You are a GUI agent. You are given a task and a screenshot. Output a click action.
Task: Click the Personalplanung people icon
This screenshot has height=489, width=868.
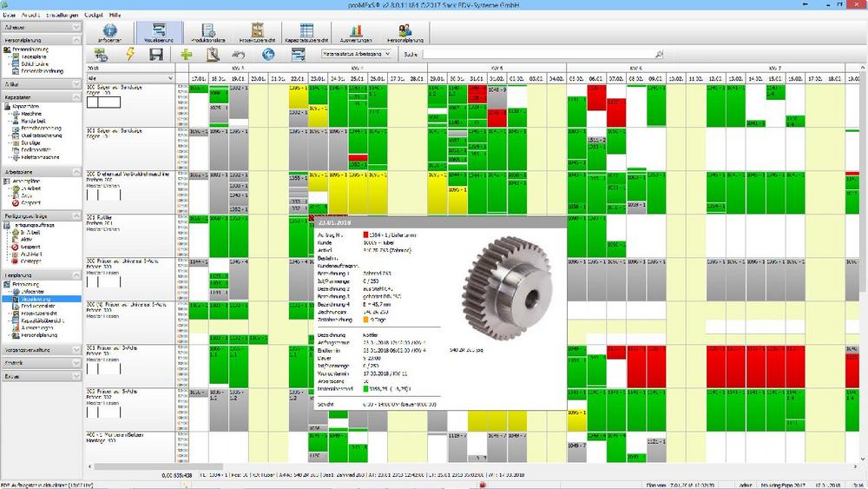(404, 33)
